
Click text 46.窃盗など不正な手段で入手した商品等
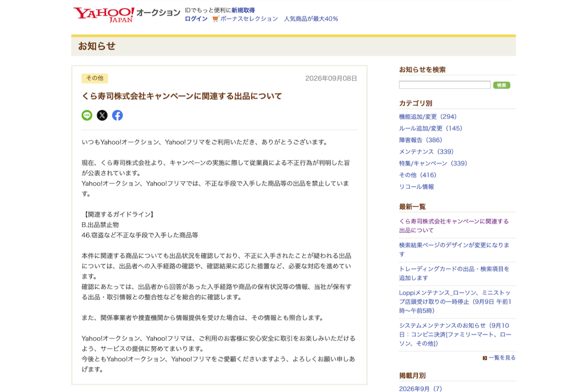(x=140, y=235)
